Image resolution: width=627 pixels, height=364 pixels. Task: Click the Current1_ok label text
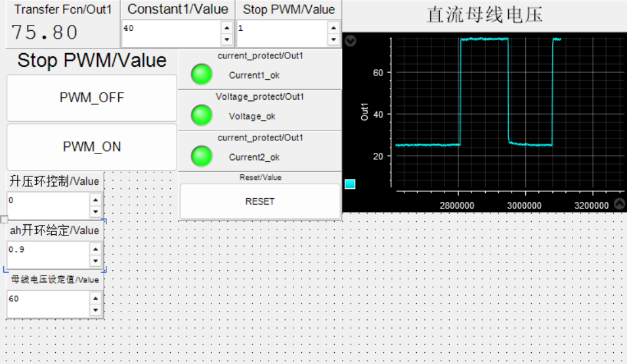(x=254, y=75)
